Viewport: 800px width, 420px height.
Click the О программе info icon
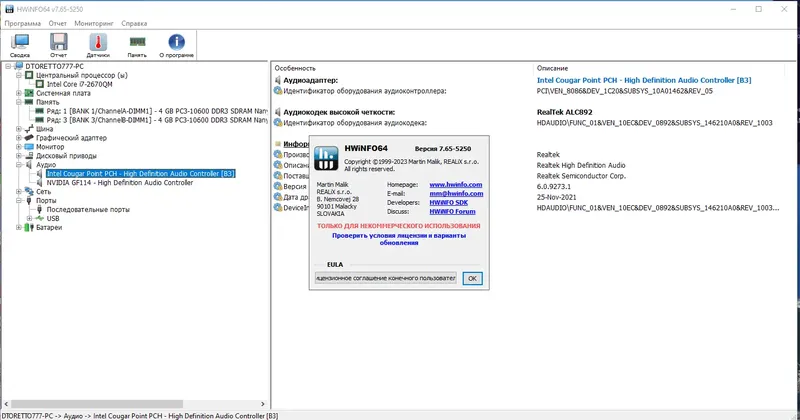click(x=177, y=45)
